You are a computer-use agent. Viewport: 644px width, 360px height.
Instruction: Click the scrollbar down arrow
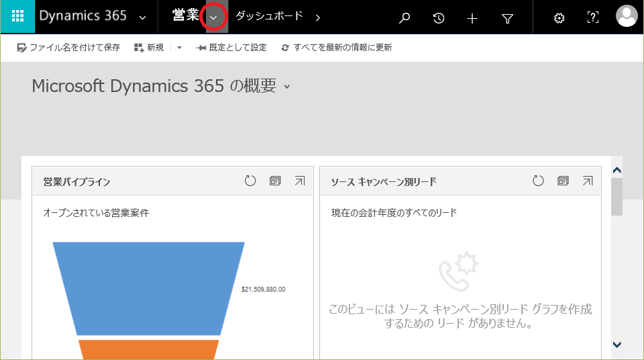click(x=617, y=345)
